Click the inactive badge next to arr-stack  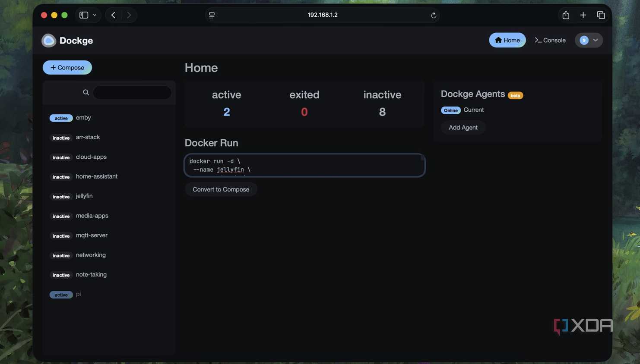pyautogui.click(x=61, y=138)
